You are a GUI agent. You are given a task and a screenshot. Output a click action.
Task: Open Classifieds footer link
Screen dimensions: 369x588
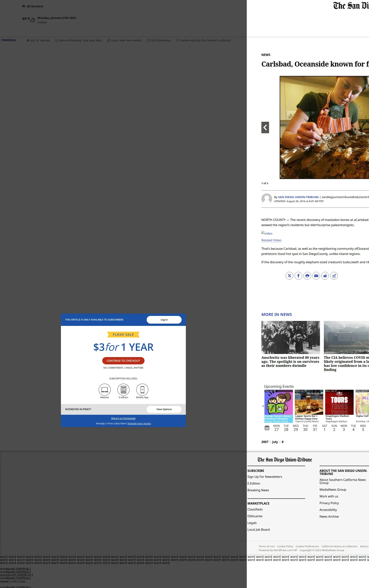pyautogui.click(x=255, y=509)
